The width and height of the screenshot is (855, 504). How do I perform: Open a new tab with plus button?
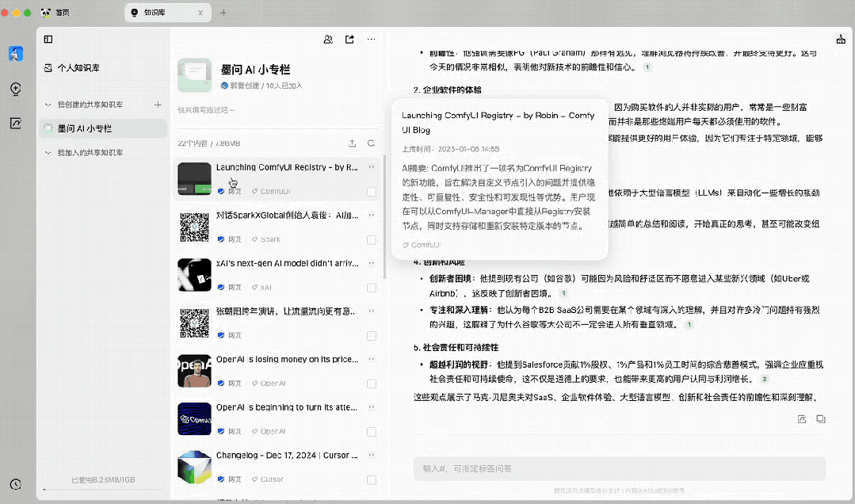[223, 13]
